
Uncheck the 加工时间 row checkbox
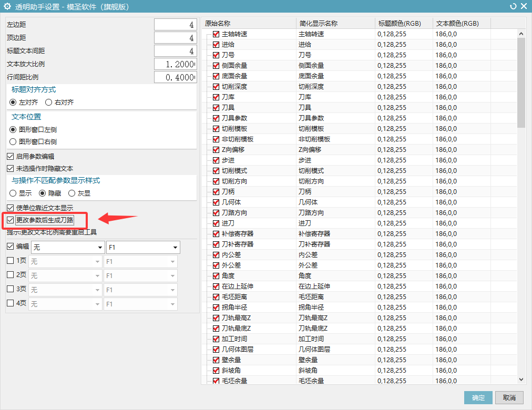(216, 339)
